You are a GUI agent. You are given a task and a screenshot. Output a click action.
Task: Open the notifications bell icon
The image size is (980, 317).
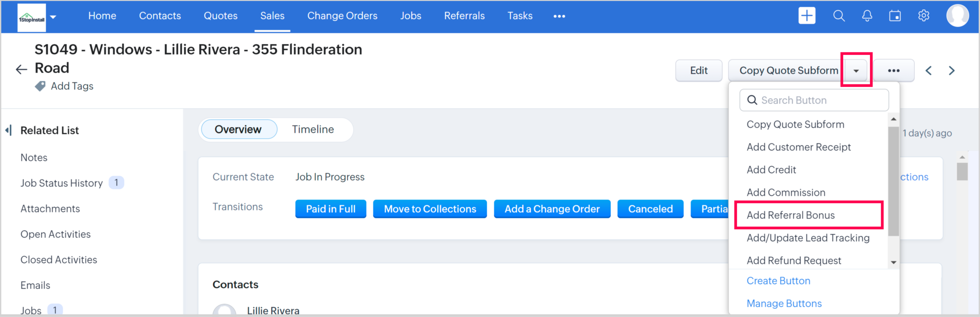pyautogui.click(x=867, y=16)
